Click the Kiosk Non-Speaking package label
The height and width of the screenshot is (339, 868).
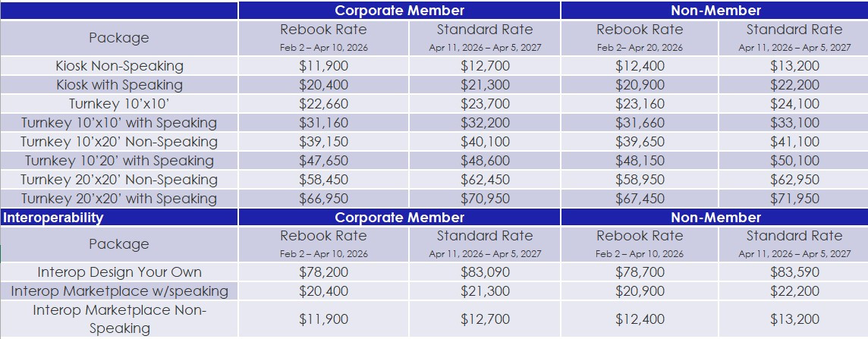119,66
